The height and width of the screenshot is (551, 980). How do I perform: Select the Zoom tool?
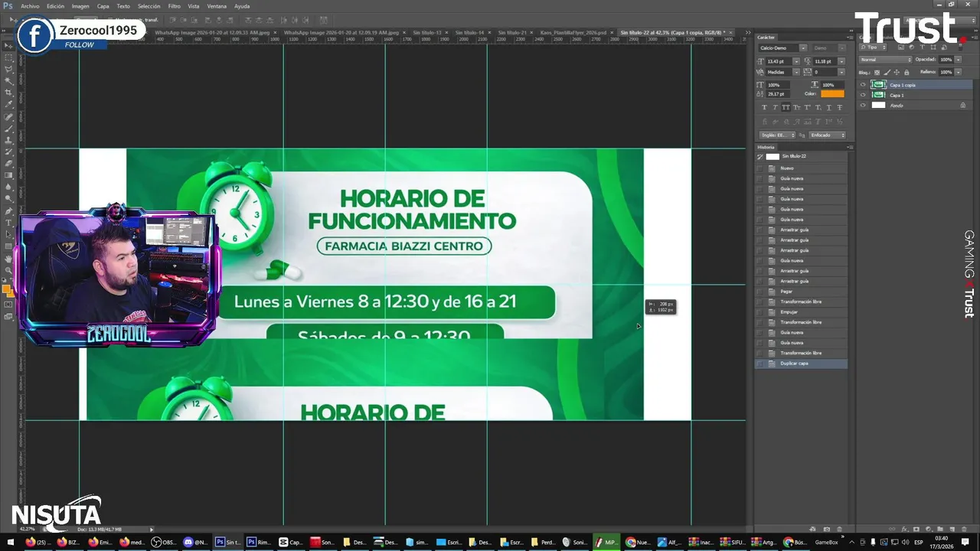click(9, 270)
